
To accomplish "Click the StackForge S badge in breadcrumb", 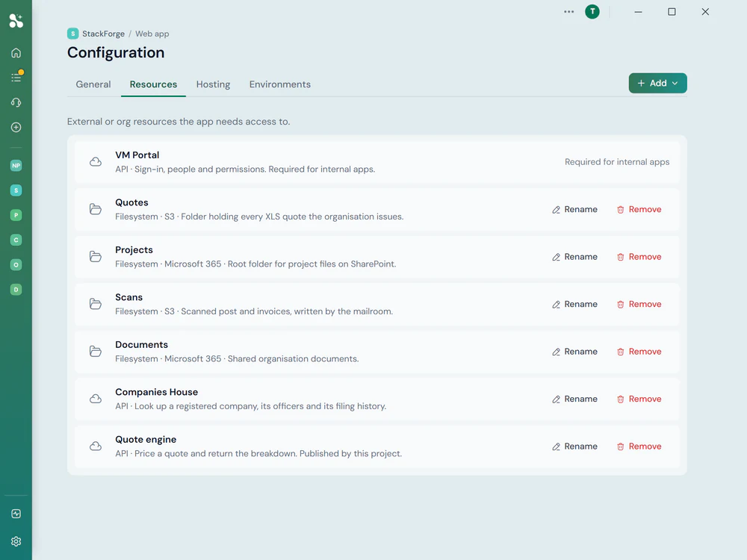I will [73, 34].
